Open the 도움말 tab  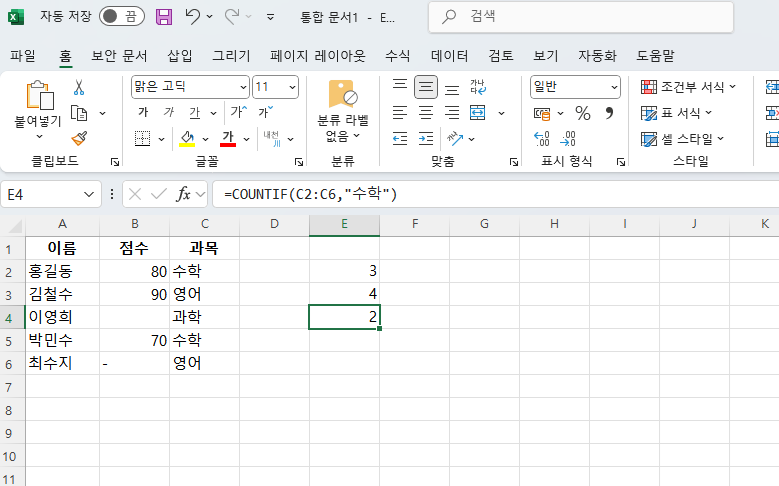[655, 56]
